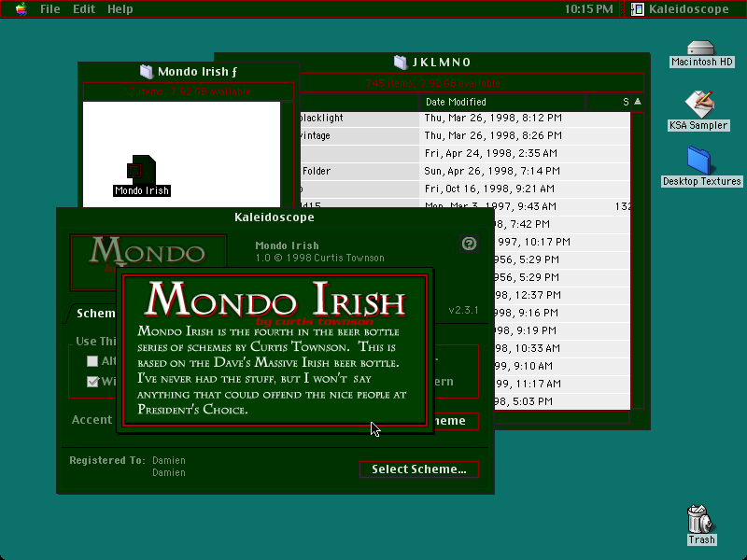Click the 'Folder' item name in JKLMNO
The width and height of the screenshot is (747, 560).
pos(317,171)
